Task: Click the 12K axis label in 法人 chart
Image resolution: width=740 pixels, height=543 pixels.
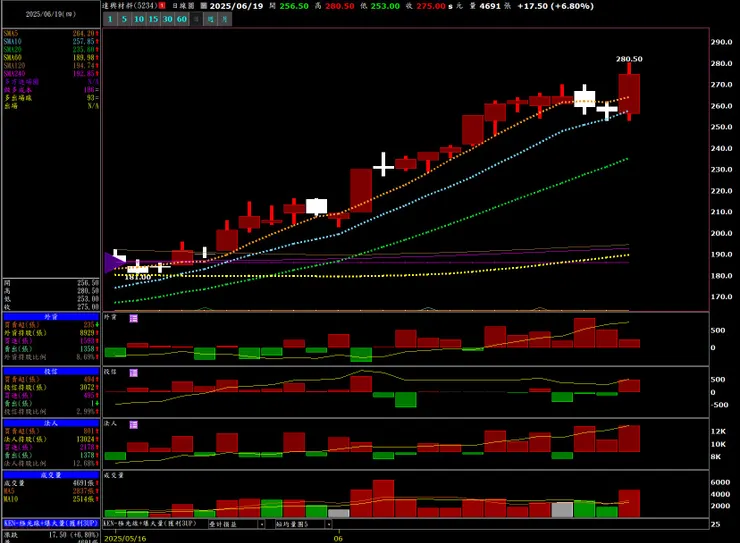Action: click(718, 431)
